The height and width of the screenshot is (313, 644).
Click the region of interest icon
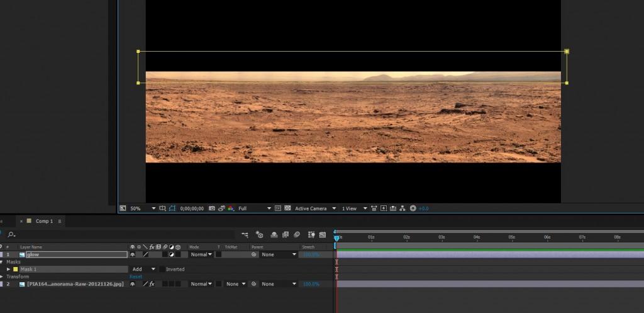tap(277, 208)
